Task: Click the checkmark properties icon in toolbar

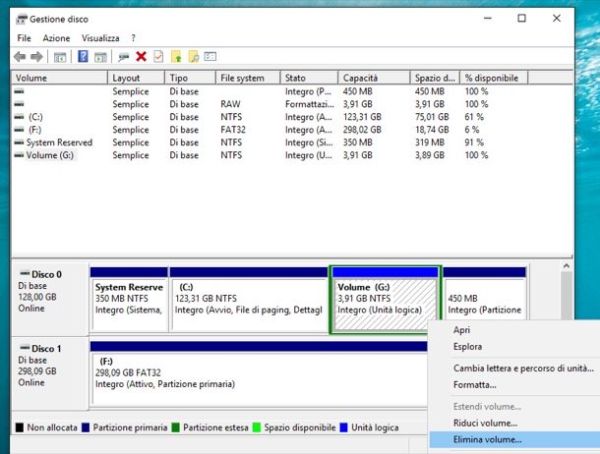Action: (157, 57)
